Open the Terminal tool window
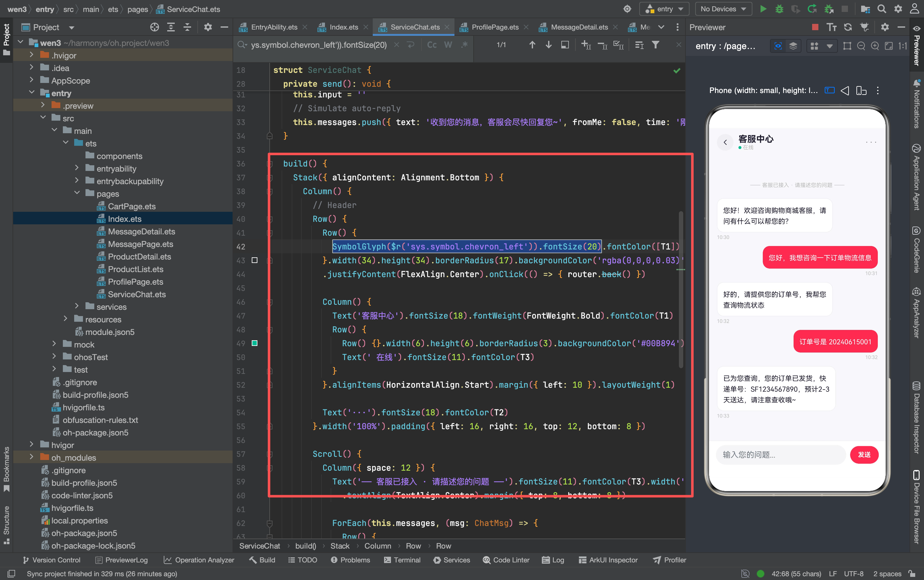This screenshot has height=580, width=924. click(x=402, y=560)
